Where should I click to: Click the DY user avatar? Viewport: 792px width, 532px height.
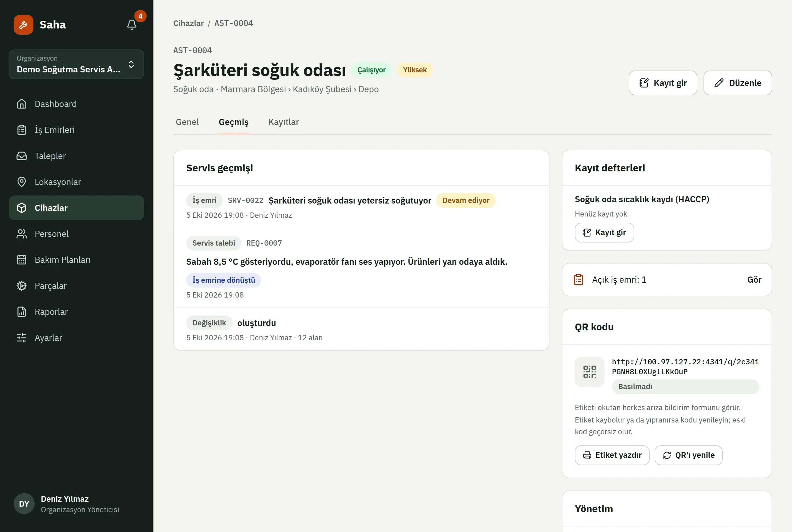[x=24, y=504]
